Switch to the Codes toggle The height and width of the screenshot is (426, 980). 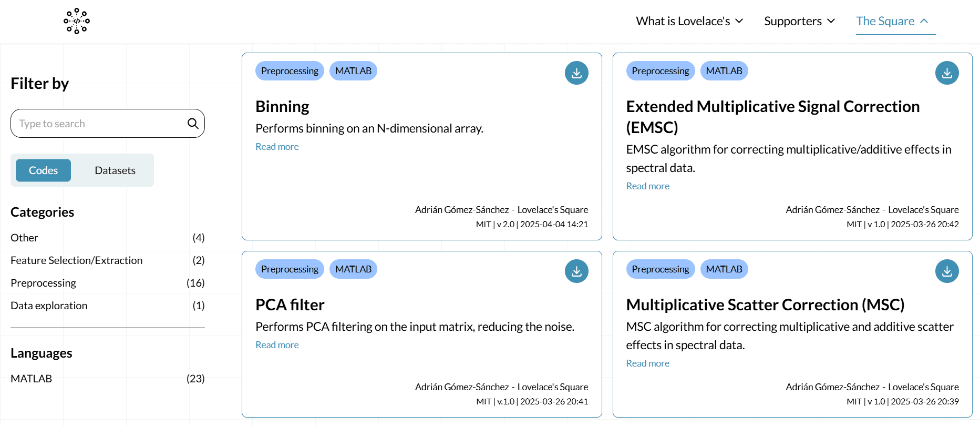click(x=43, y=170)
